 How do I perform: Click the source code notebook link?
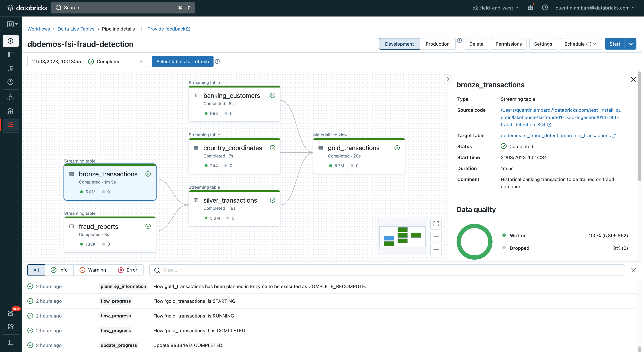click(x=560, y=117)
